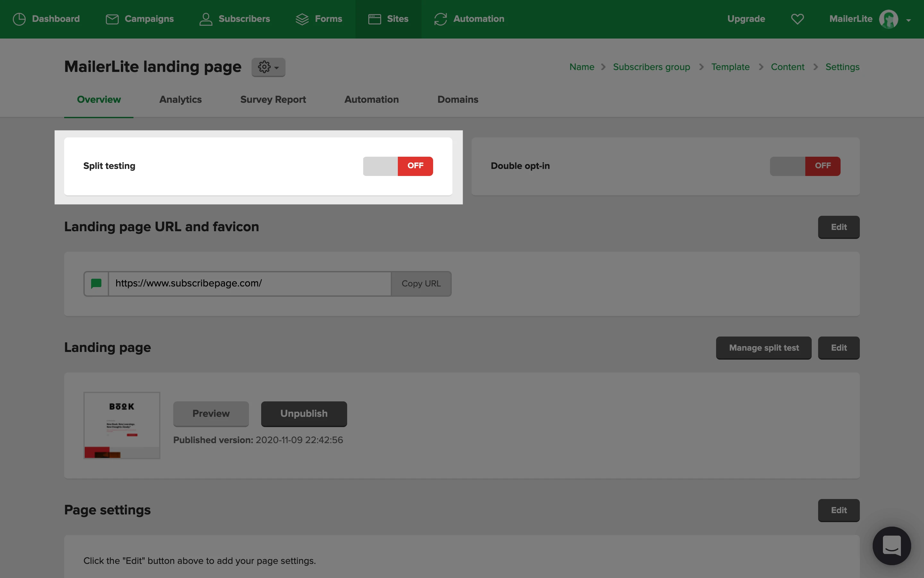Viewport: 924px width, 578px height.
Task: Unpublish the landing page
Action: [304, 414]
